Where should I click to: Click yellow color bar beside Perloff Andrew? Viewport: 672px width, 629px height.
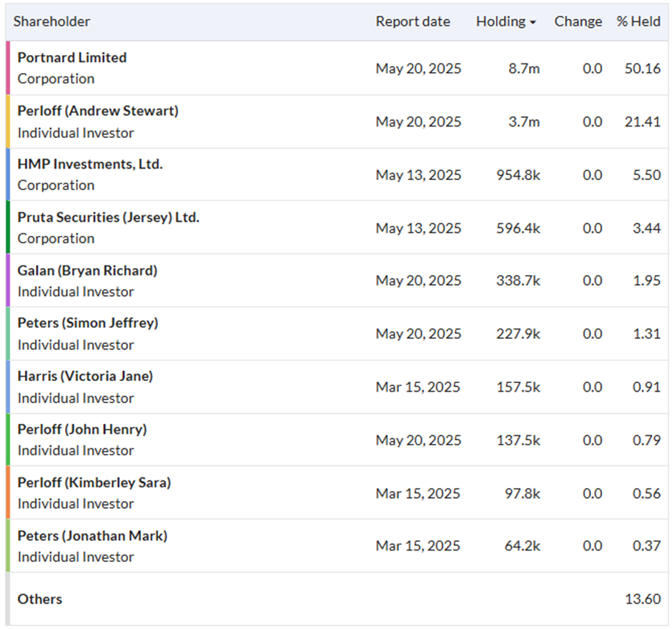pyautogui.click(x=8, y=122)
